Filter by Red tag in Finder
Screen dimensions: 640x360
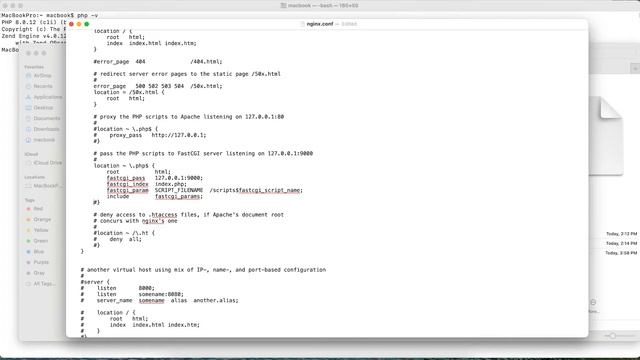[x=35, y=209]
